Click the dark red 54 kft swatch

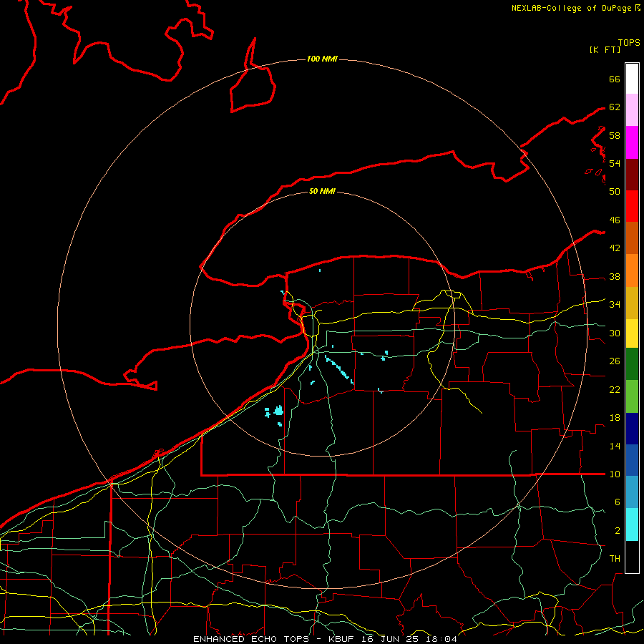tap(632, 174)
